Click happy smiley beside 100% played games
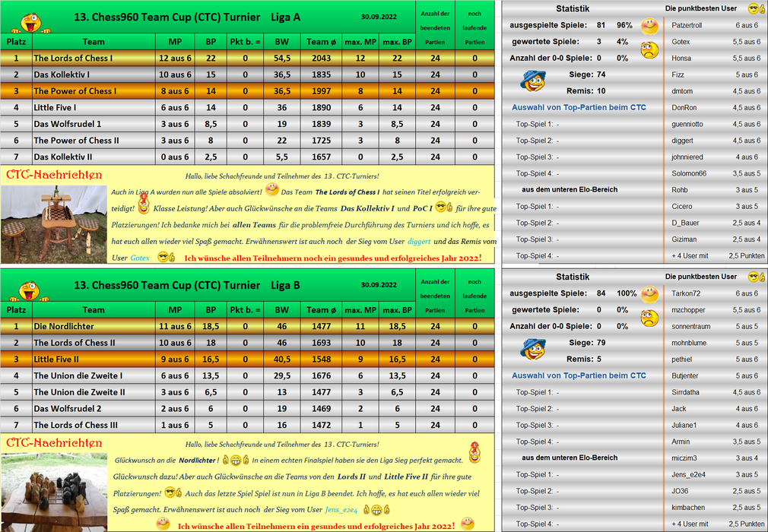 [649, 294]
